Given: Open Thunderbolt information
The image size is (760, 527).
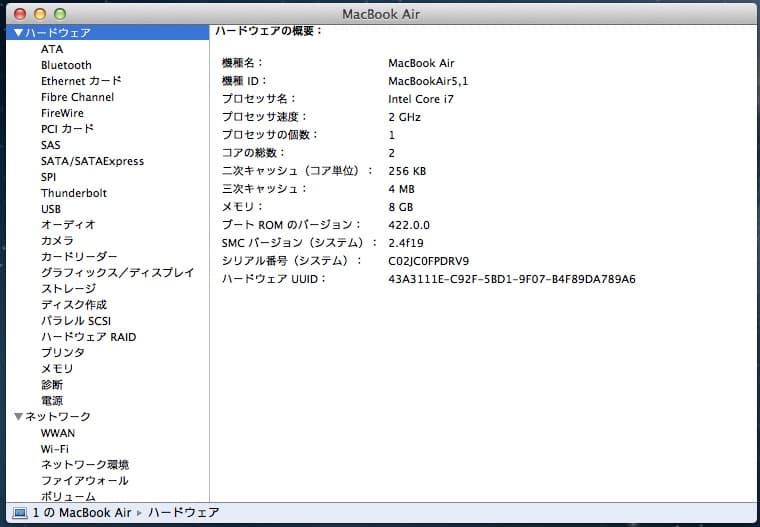Looking at the screenshot, I should point(74,193).
